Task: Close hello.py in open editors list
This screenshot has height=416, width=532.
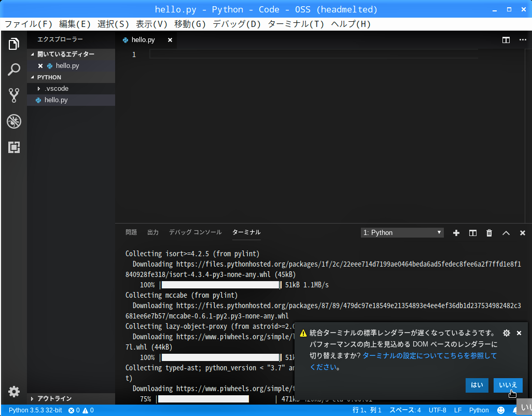Action: point(40,66)
